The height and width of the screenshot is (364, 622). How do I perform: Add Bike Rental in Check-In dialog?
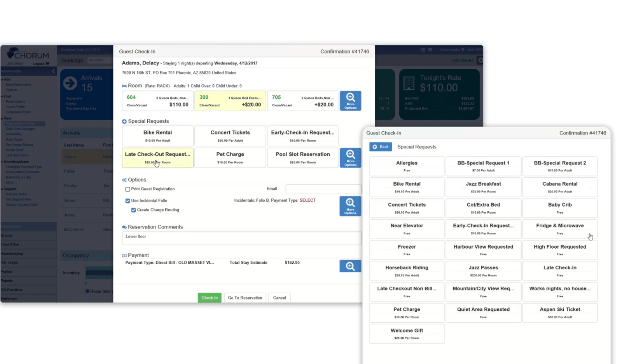point(157,136)
